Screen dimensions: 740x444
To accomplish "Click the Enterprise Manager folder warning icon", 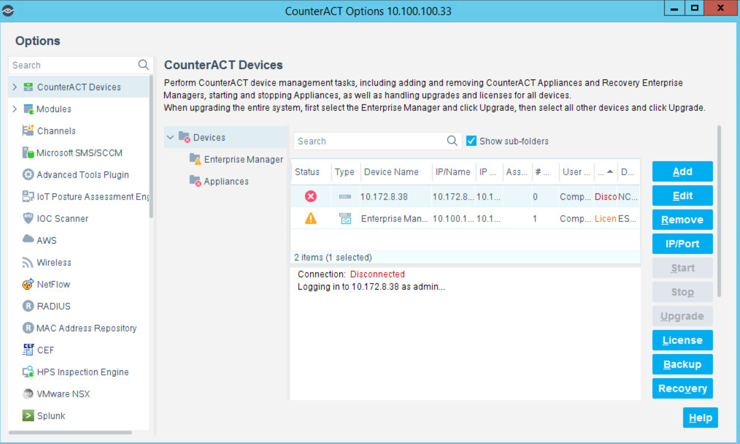I will click(195, 159).
